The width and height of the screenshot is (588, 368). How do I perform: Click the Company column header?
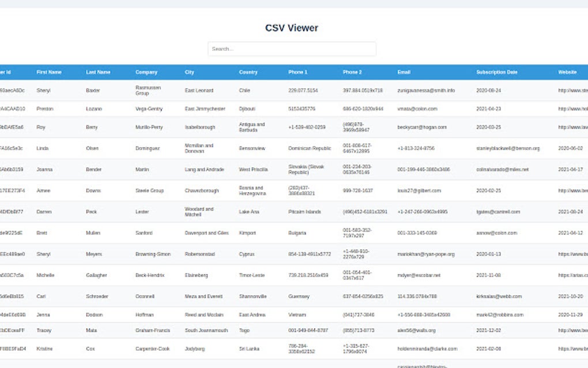click(146, 72)
